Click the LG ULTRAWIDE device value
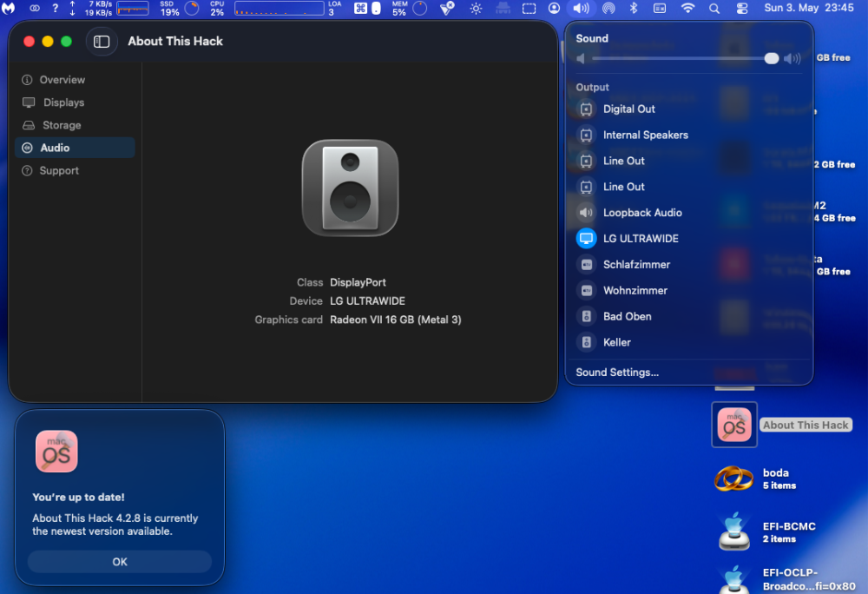 click(x=367, y=301)
